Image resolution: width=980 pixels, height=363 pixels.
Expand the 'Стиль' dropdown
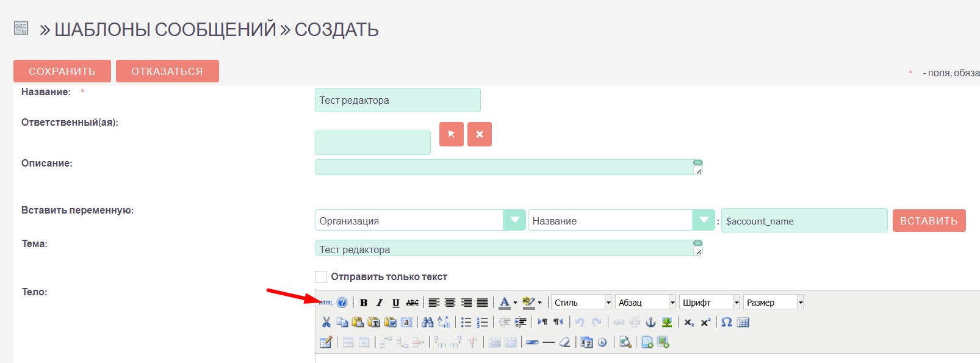tap(608, 303)
